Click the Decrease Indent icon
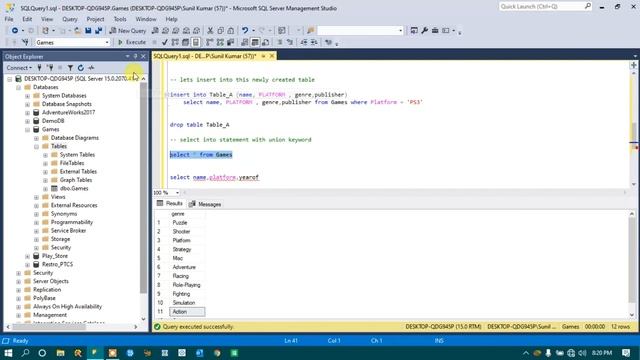This screenshot has width=640, height=360. [x=304, y=42]
